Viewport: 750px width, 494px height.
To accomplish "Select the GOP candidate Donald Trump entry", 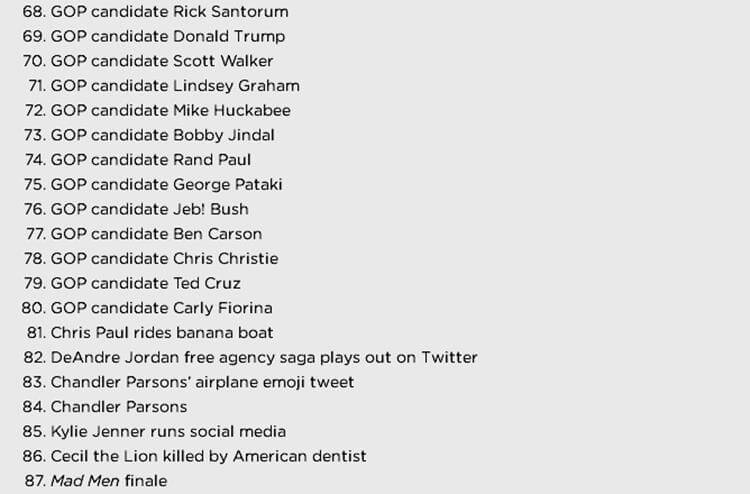I will pyautogui.click(x=154, y=36).
